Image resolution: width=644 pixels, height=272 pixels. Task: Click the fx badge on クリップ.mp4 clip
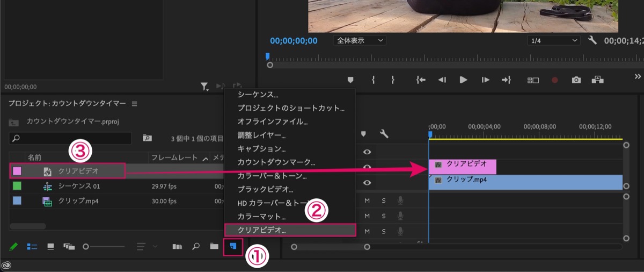pos(438,180)
